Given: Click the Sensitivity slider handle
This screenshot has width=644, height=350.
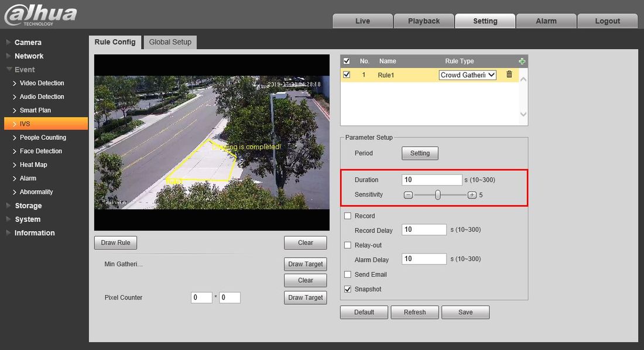Looking at the screenshot, I should coord(438,195).
